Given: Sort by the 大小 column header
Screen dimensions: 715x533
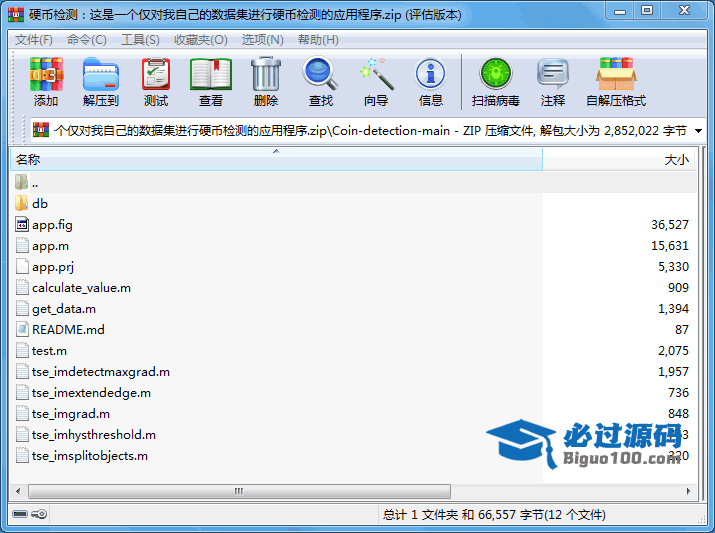Looking at the screenshot, I should coord(620,160).
